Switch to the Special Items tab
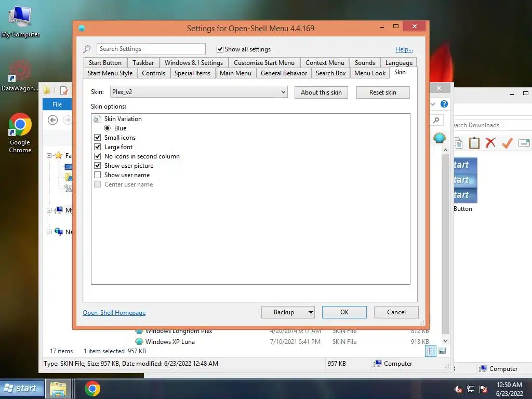532x399 pixels. (192, 73)
